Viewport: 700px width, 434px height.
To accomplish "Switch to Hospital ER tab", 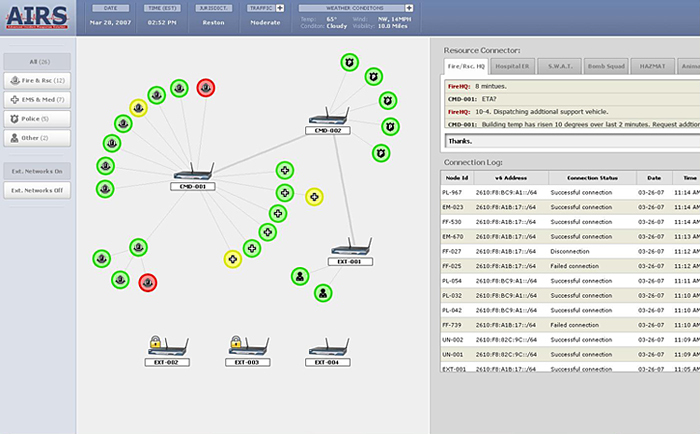I will [x=512, y=66].
